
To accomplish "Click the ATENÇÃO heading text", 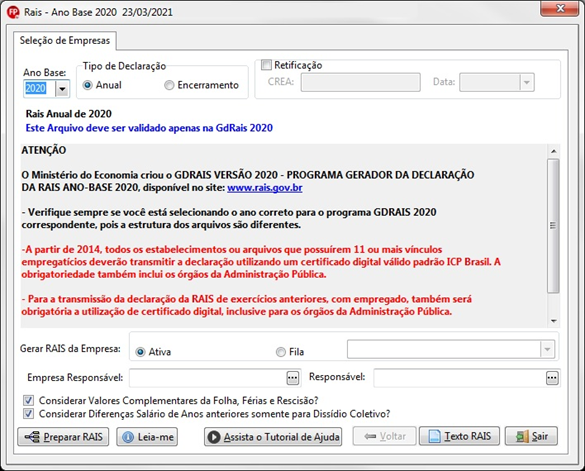I will 44,150.
